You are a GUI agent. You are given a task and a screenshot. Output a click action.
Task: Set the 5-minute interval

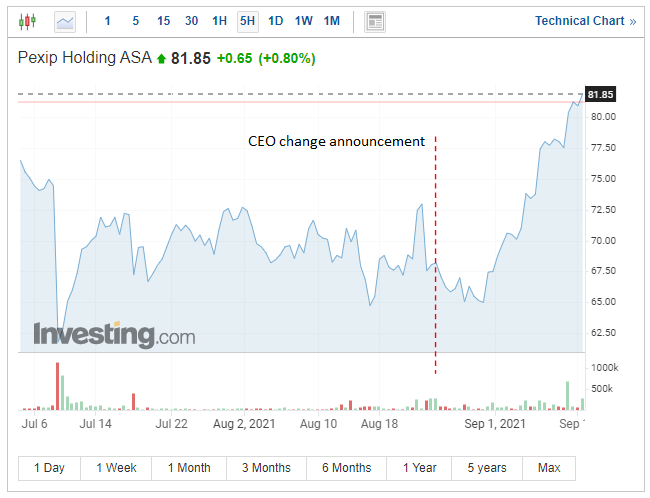[x=136, y=21]
